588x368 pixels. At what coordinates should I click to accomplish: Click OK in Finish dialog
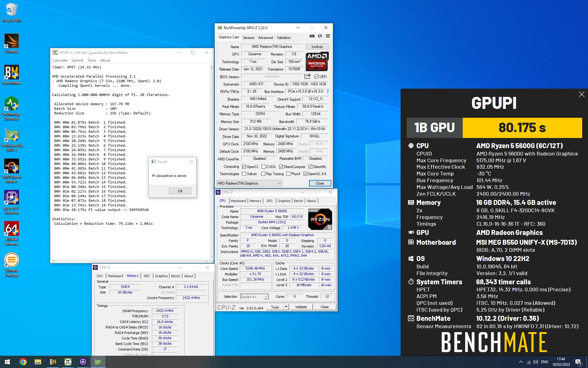tap(180, 191)
